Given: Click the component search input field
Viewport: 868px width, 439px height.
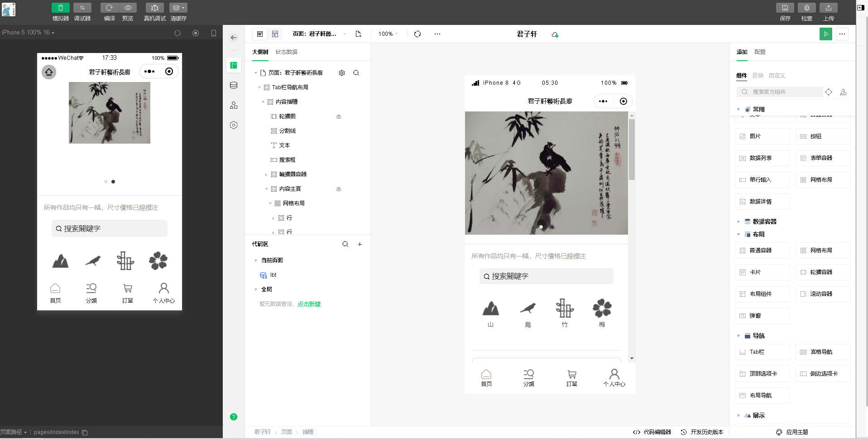Looking at the screenshot, I should coord(779,92).
